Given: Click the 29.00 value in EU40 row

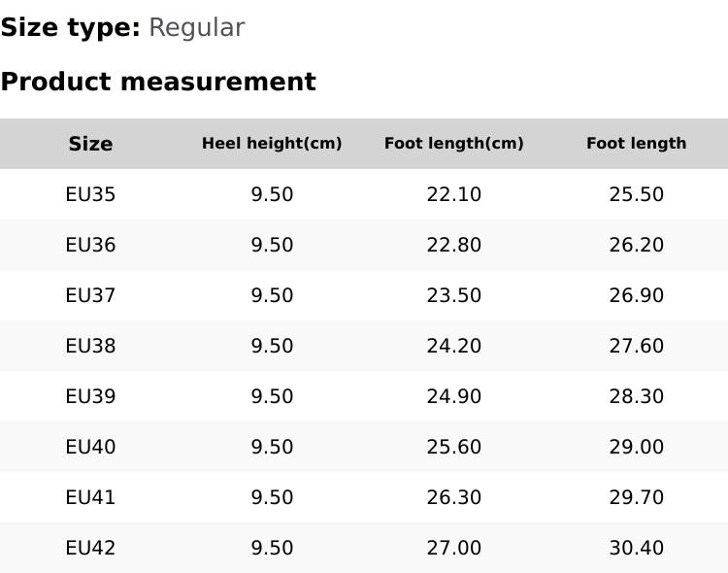Looking at the screenshot, I should click(636, 447).
